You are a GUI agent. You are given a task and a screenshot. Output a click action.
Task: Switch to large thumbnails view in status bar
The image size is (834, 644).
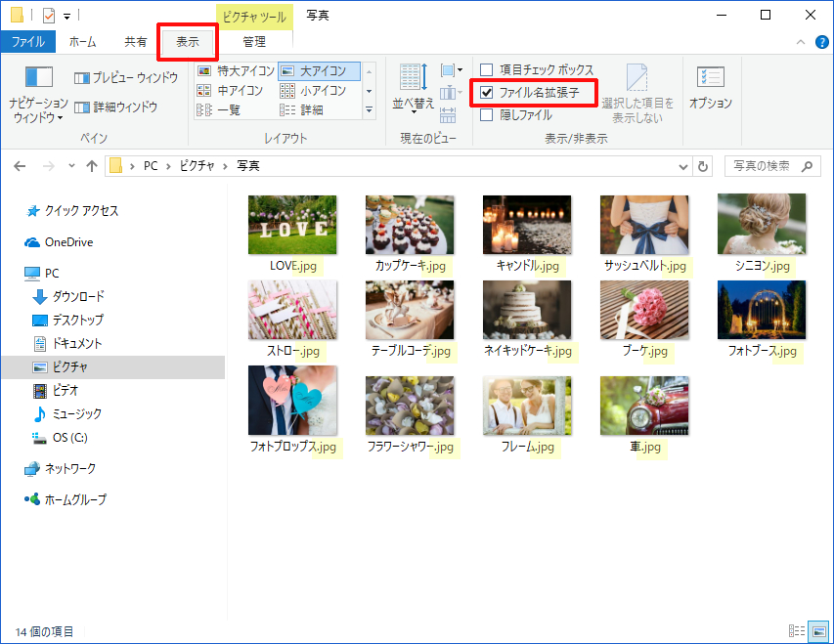819,631
